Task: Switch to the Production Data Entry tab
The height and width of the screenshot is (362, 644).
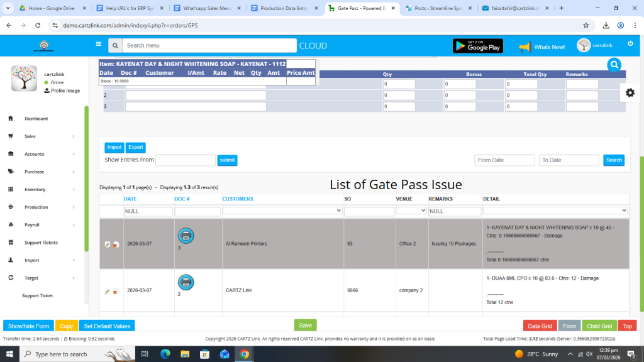Action: click(x=286, y=8)
